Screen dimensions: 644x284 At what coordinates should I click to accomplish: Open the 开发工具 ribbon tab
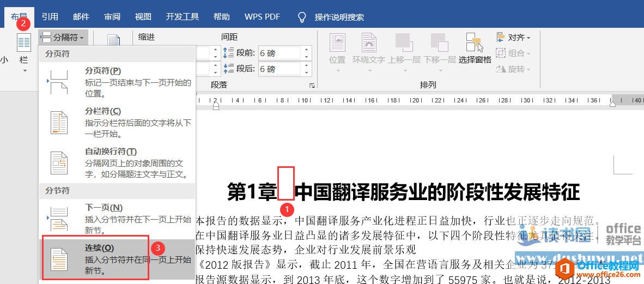(183, 17)
